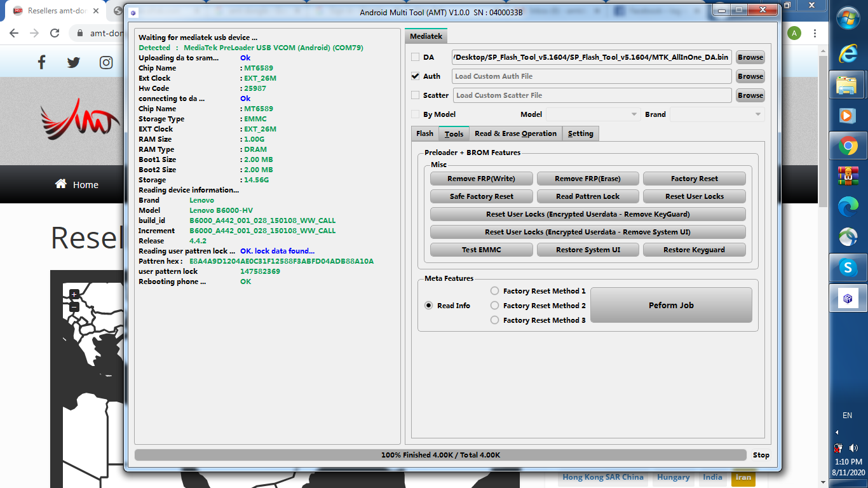Screen dimensions: 868x488
Task: Click the India country tag on the webpage
Action: click(712, 477)
